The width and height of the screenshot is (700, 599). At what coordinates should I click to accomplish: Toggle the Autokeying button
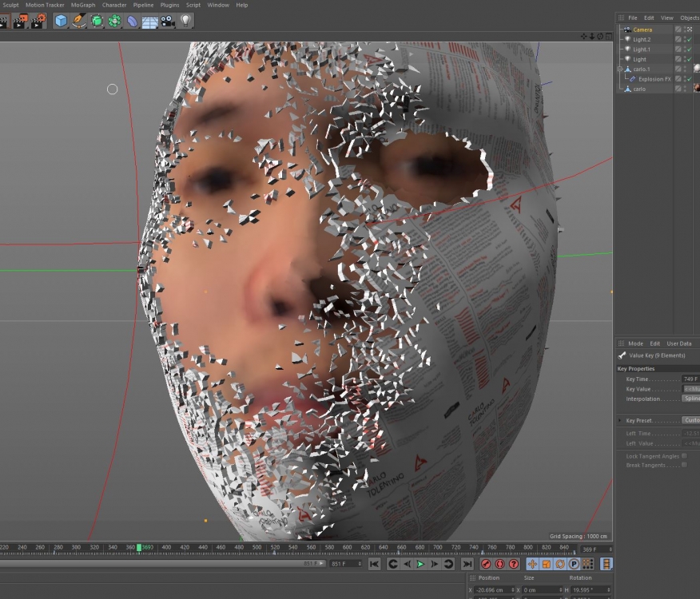[500, 564]
